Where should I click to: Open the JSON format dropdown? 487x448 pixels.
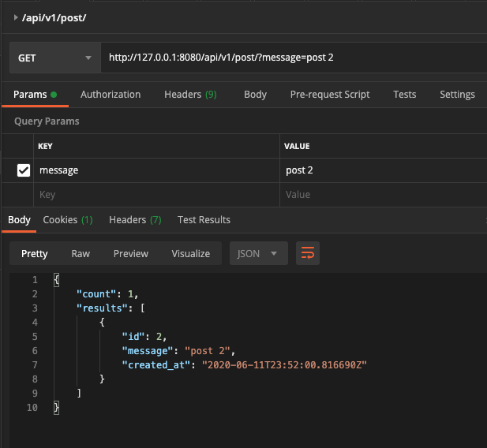click(259, 254)
